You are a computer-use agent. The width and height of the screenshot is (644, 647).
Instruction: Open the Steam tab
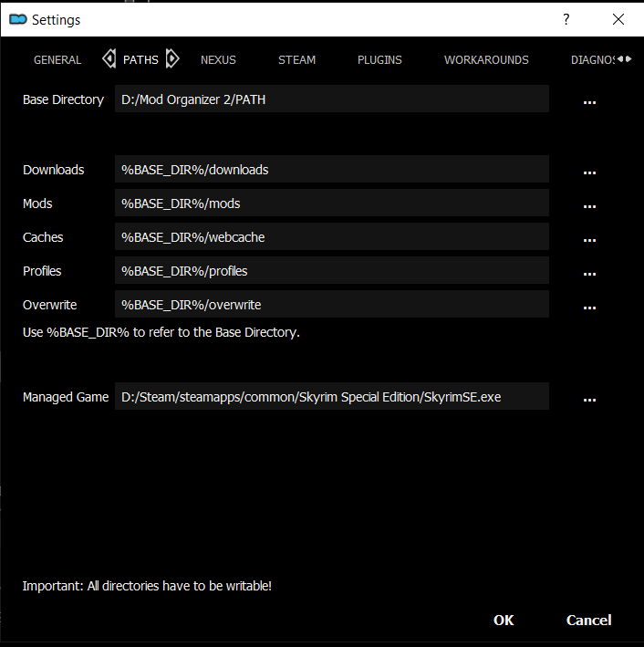coord(296,60)
